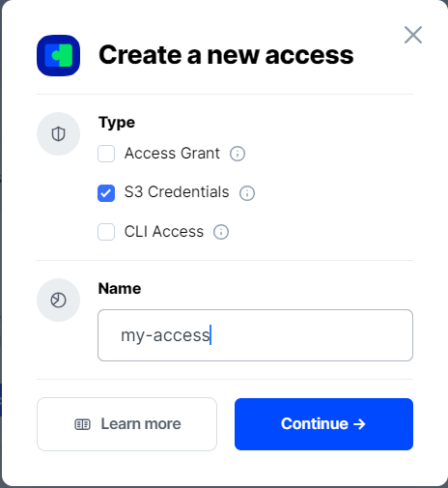Click the S3 Credentials label text
448x488 pixels.
coord(177,192)
